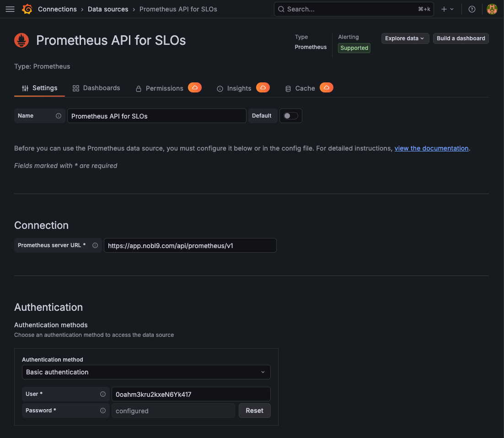Click the Authentication methods subheading
504x438 pixels.
click(x=51, y=325)
